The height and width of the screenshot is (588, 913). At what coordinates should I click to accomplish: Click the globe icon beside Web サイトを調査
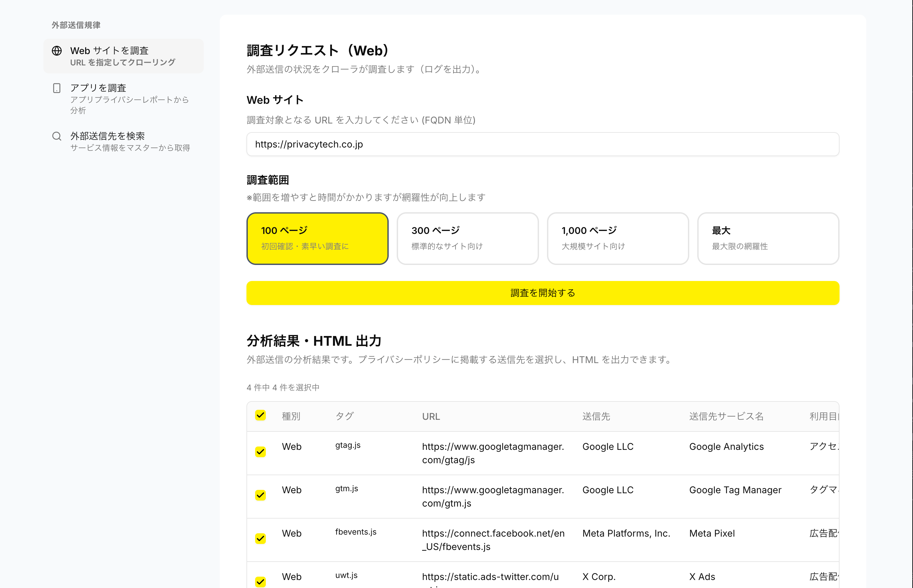coord(57,51)
